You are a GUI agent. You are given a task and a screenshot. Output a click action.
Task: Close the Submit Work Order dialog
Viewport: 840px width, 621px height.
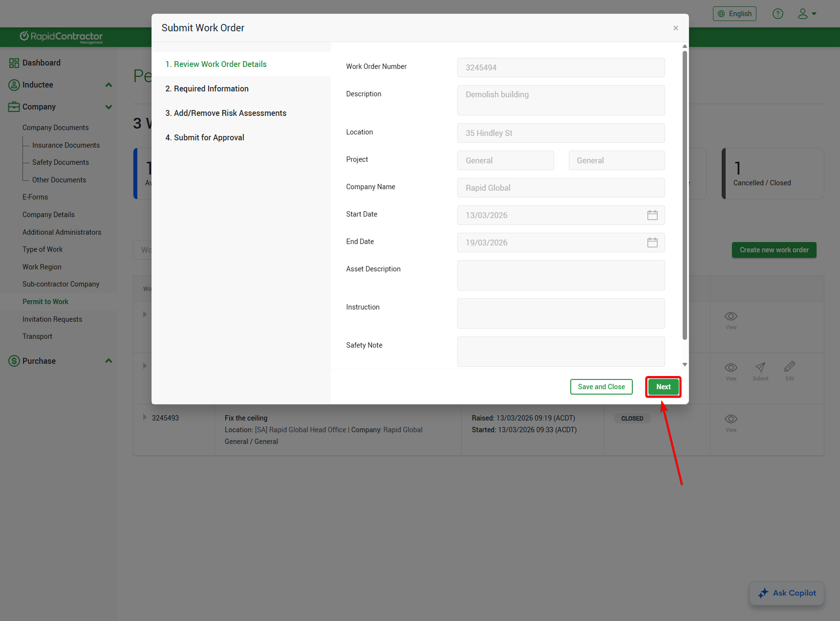pyautogui.click(x=675, y=28)
